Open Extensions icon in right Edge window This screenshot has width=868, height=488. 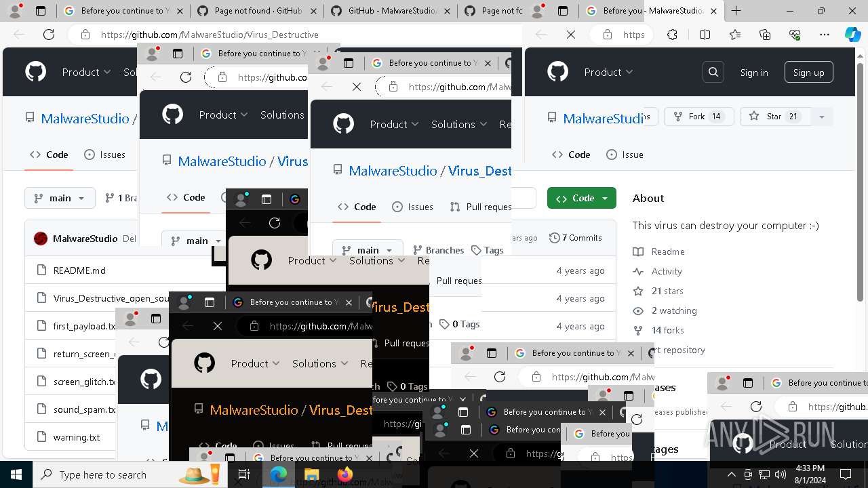[672, 35]
